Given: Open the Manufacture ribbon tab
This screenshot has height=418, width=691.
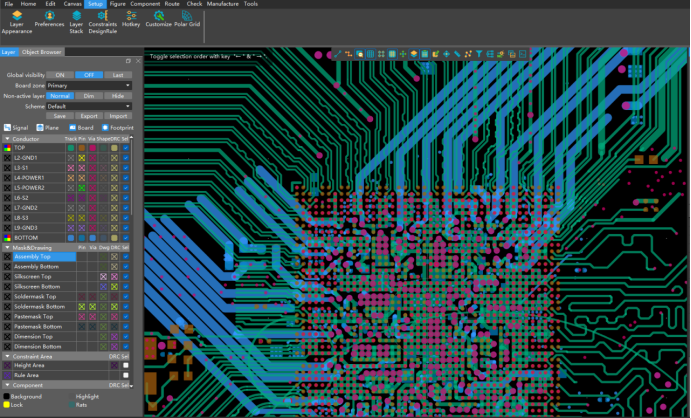Looking at the screenshot, I should click(223, 4).
